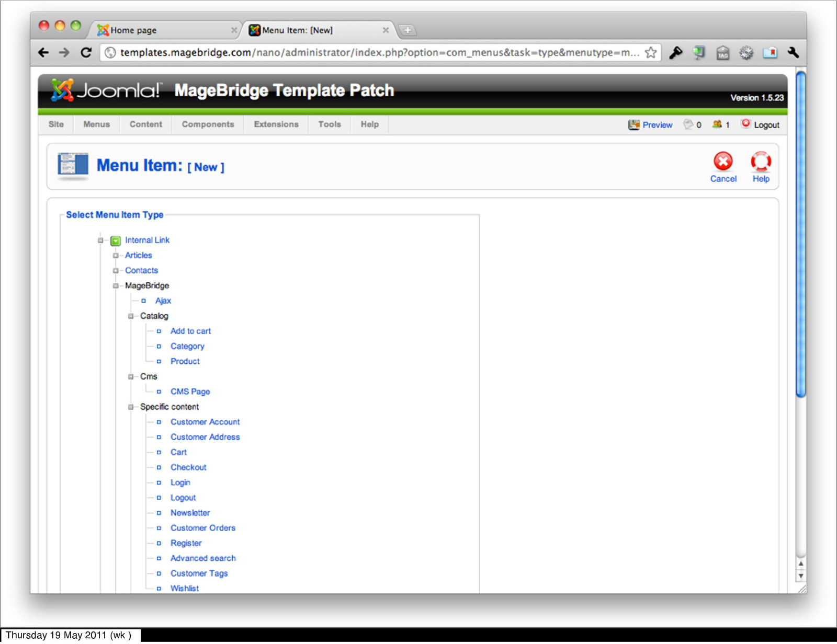Open the Tools menu
Screen dimensions: 837x644
point(330,124)
